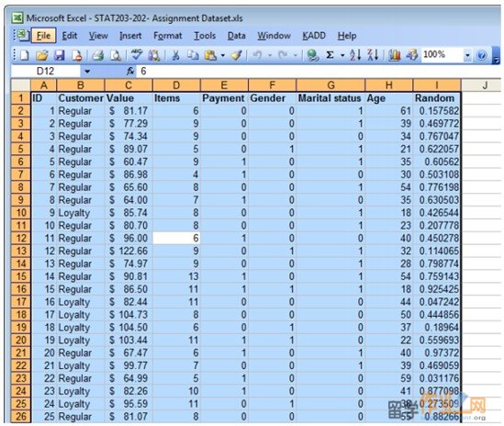Click the cell with value $ 96.00
The height and width of the screenshot is (426, 504).
pos(129,238)
